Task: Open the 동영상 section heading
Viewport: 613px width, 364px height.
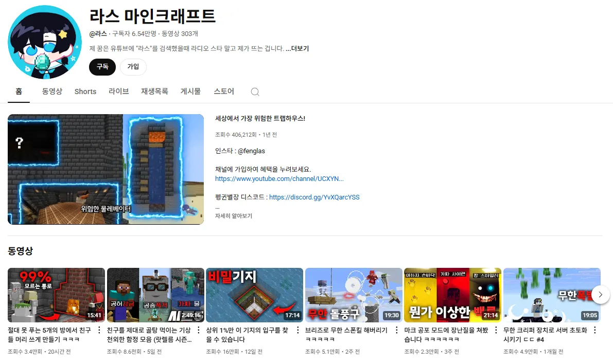Action: click(x=20, y=251)
